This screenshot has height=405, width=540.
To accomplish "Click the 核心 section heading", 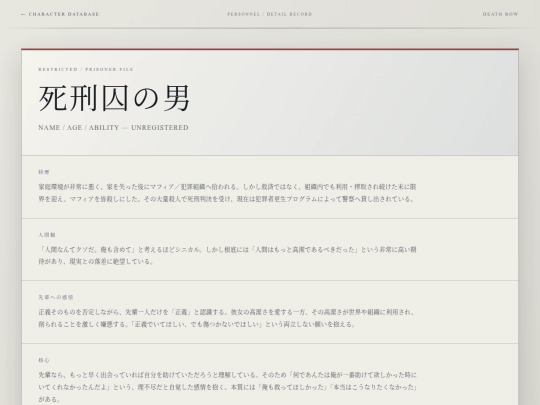I will click(44, 360).
